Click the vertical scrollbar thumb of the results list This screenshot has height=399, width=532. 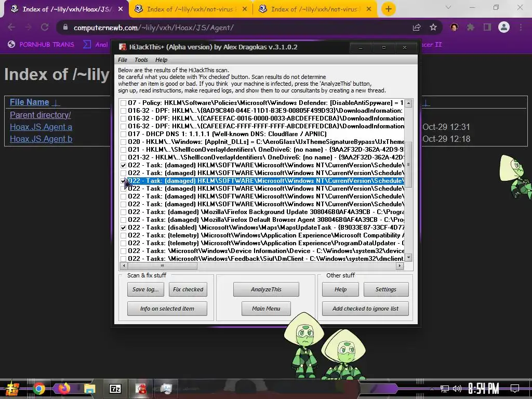(408, 165)
